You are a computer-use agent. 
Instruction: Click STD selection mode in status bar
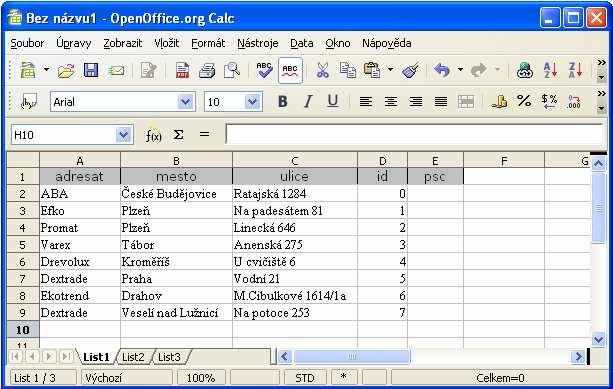point(305,378)
